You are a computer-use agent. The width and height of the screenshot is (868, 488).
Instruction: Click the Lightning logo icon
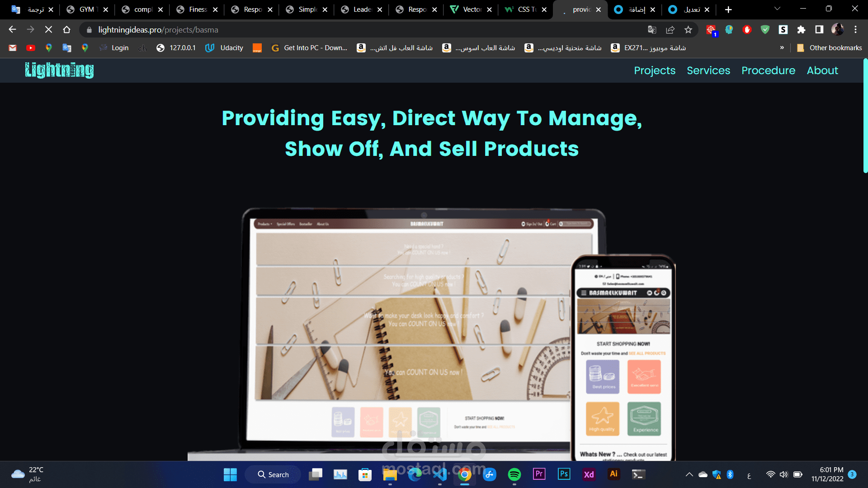pos(59,70)
